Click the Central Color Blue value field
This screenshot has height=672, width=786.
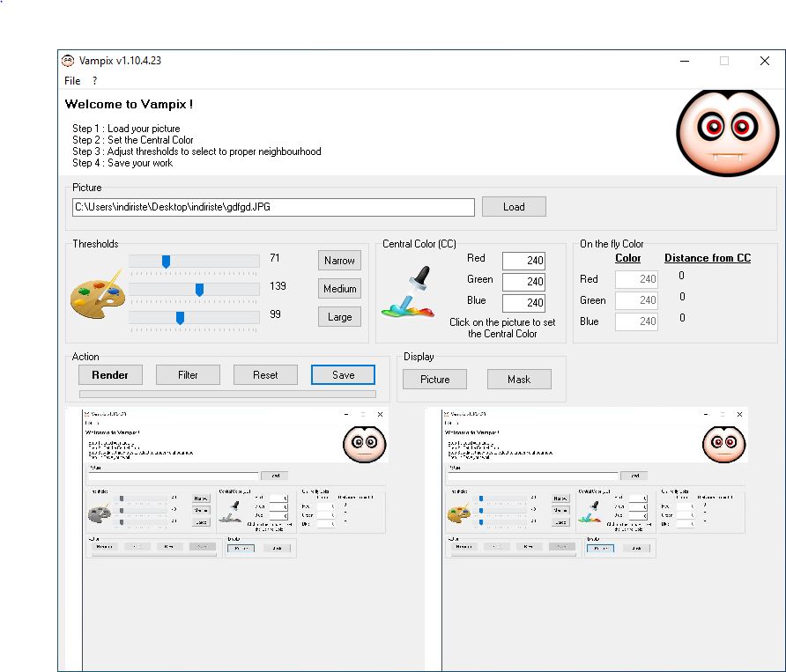coord(523,303)
